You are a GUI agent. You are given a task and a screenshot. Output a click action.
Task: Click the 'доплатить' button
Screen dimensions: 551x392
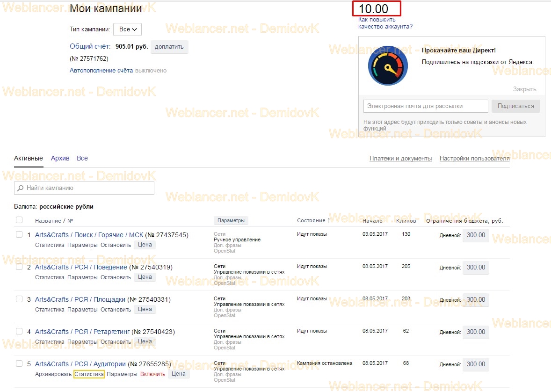point(169,47)
